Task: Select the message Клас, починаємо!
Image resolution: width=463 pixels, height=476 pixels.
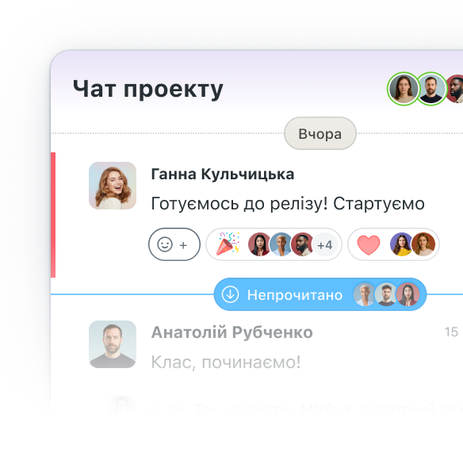Action: click(x=226, y=362)
